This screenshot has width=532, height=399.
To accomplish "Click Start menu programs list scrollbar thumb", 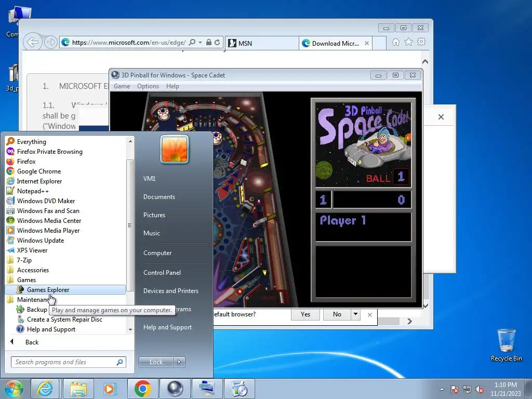I will point(130,225).
